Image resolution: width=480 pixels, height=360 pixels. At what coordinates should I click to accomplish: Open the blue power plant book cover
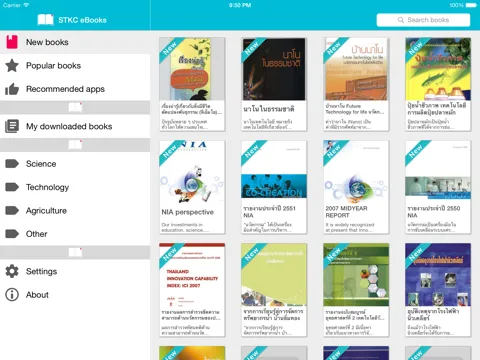pos(438,275)
